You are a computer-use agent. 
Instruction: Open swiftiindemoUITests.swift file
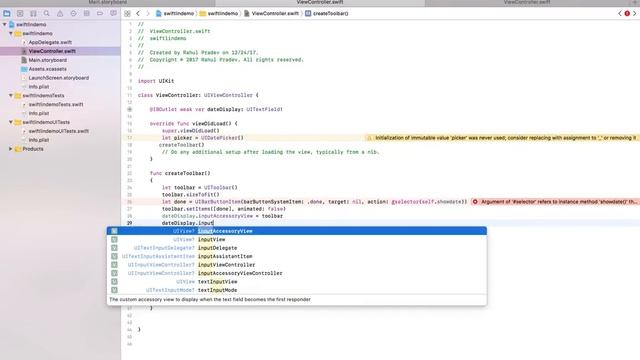58,131
